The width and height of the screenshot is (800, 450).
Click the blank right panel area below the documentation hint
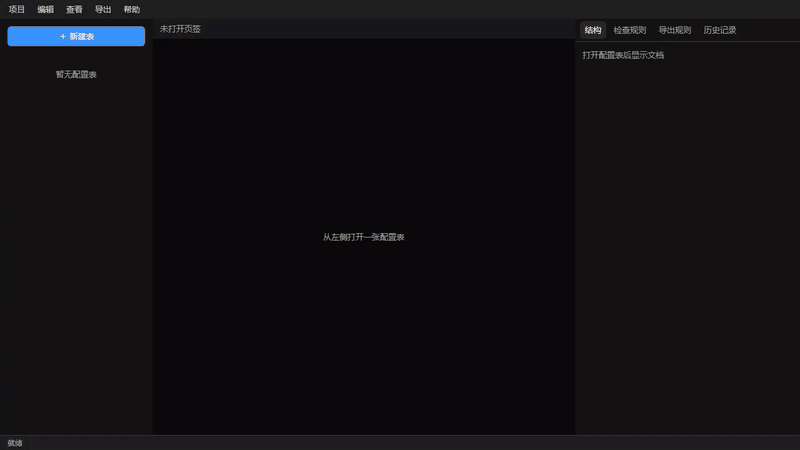[x=687, y=245]
